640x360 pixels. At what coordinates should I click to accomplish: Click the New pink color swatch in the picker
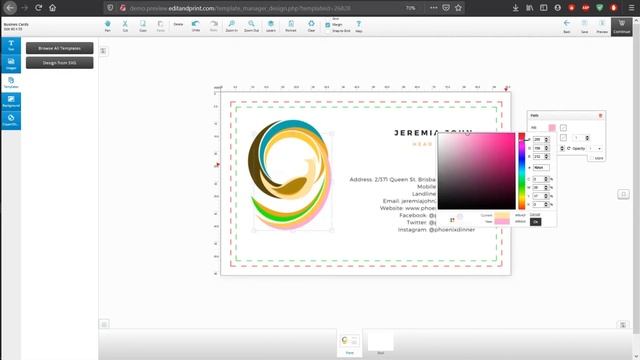pyautogui.click(x=502, y=221)
